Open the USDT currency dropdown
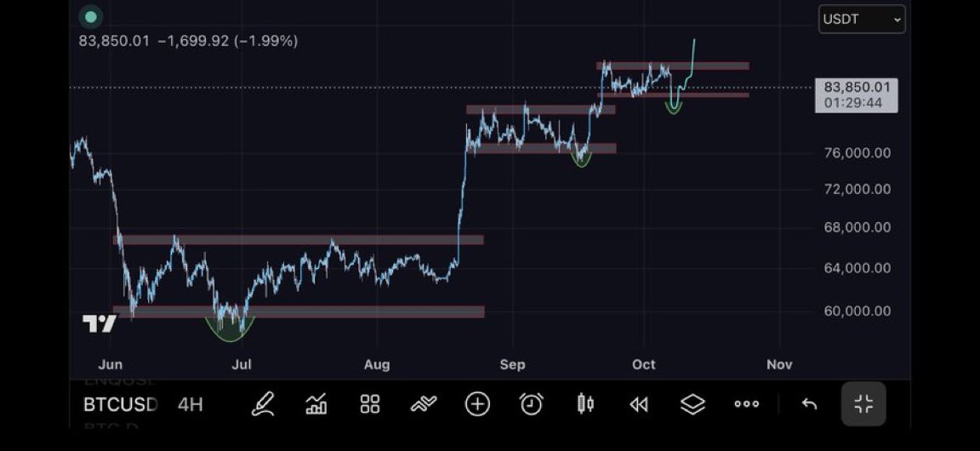The width and height of the screenshot is (980, 451). point(862,20)
